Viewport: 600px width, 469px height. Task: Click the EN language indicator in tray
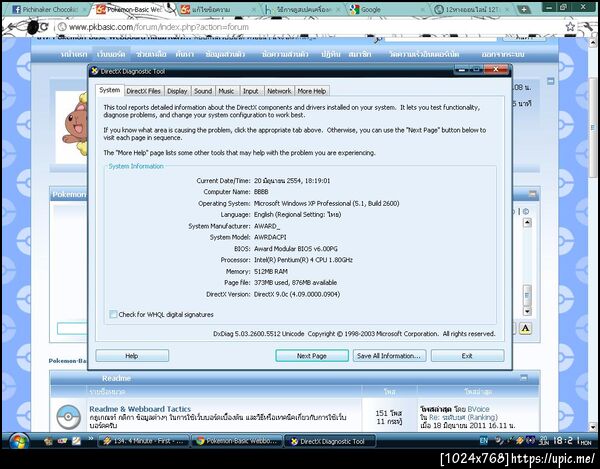tap(484, 441)
